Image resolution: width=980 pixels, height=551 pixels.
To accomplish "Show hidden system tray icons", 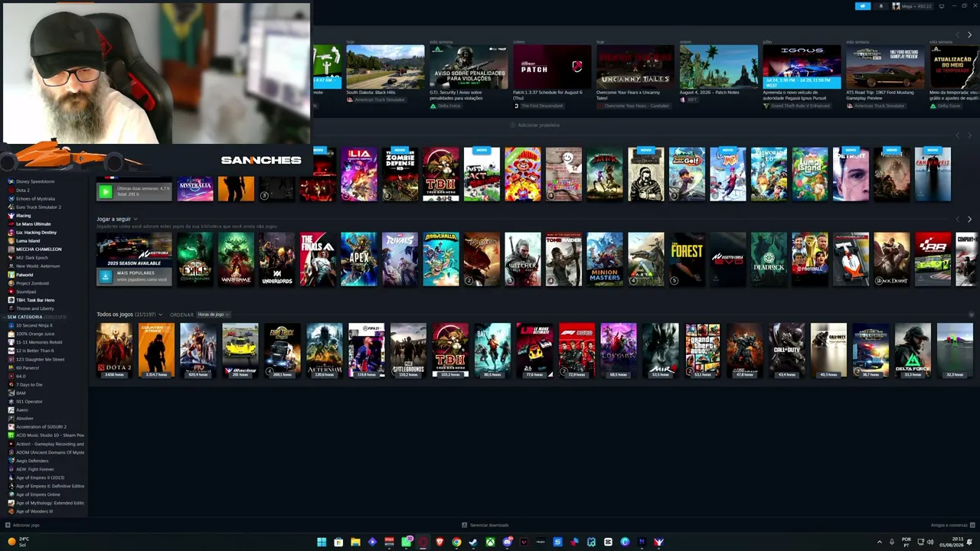I will coord(879,542).
